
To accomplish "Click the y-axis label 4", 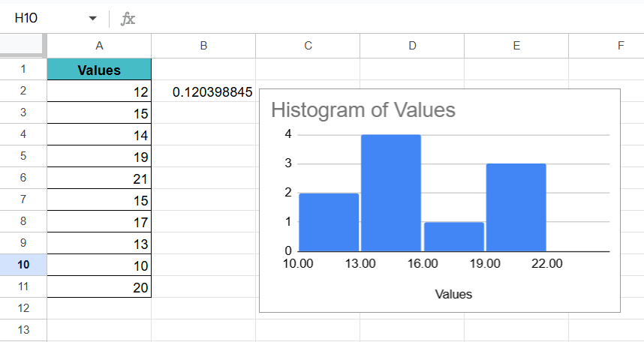I will 288,134.
